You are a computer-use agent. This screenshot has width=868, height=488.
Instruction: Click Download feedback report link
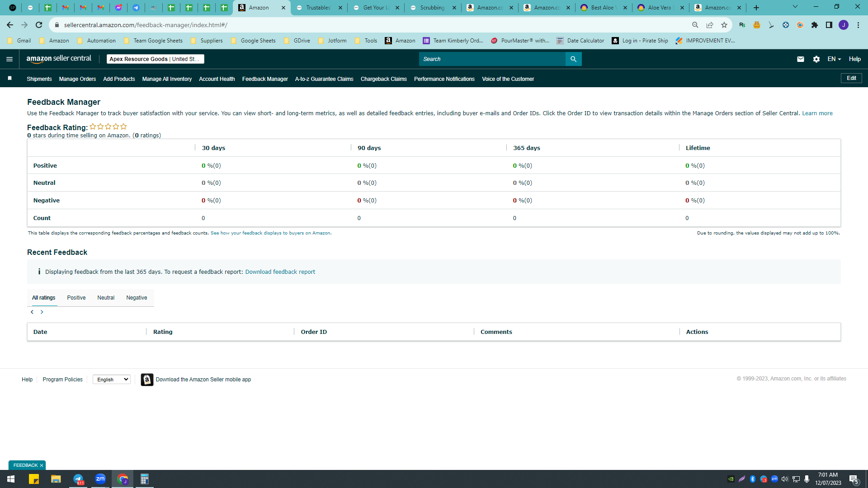280,272
